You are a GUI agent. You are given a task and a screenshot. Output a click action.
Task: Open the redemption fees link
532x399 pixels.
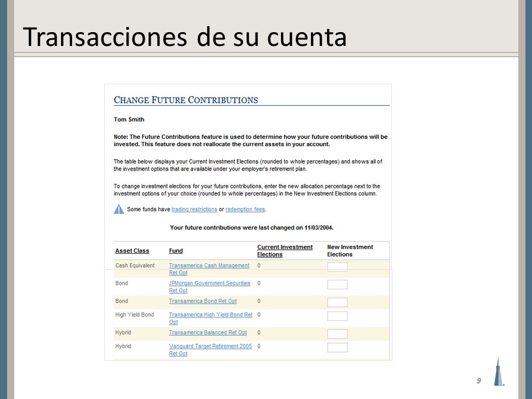coord(245,209)
